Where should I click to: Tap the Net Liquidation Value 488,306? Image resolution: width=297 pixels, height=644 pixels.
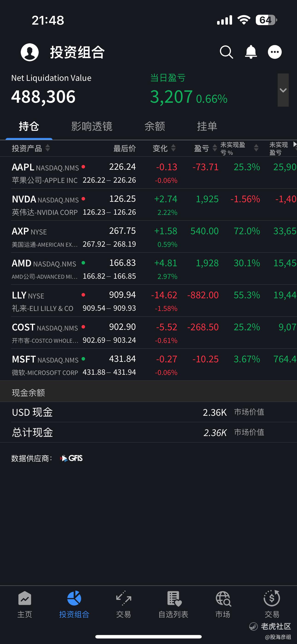[x=44, y=97]
